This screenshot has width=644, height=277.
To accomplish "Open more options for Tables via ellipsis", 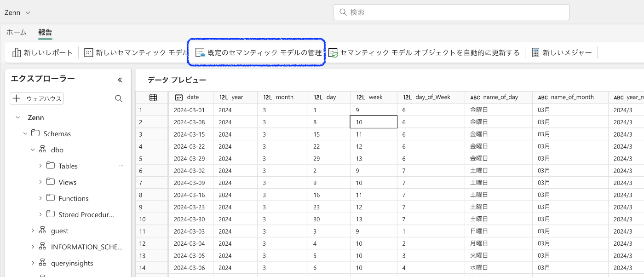I will tap(121, 166).
